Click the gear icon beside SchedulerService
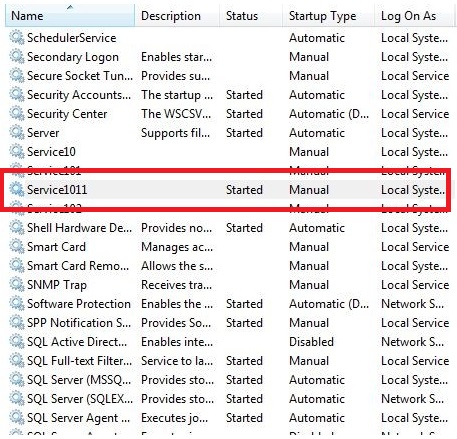This screenshot has height=439, width=457. point(16,37)
